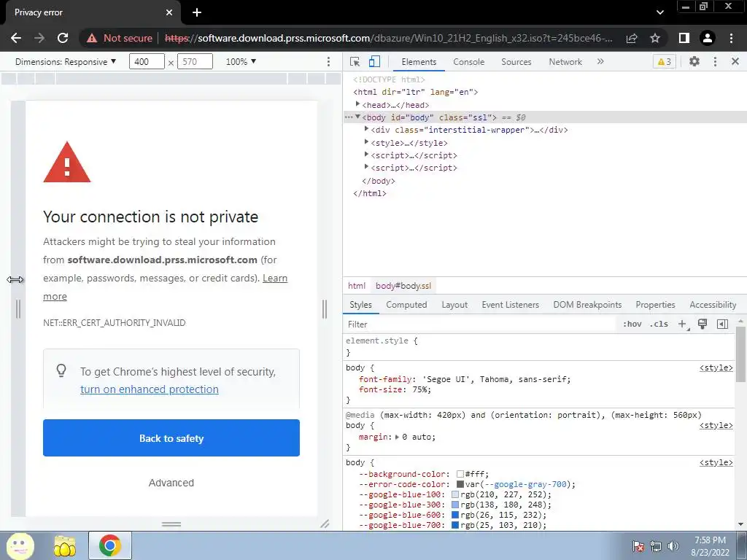
Task: Switch to the Elements tab
Action: click(419, 62)
